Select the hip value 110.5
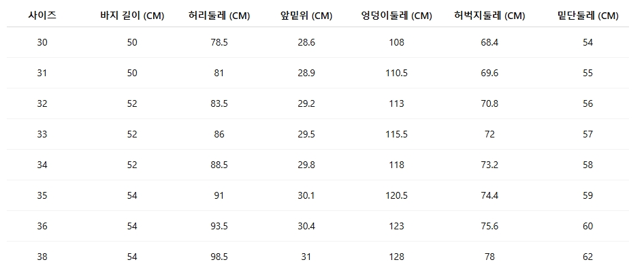The image size is (644, 277). tap(397, 73)
